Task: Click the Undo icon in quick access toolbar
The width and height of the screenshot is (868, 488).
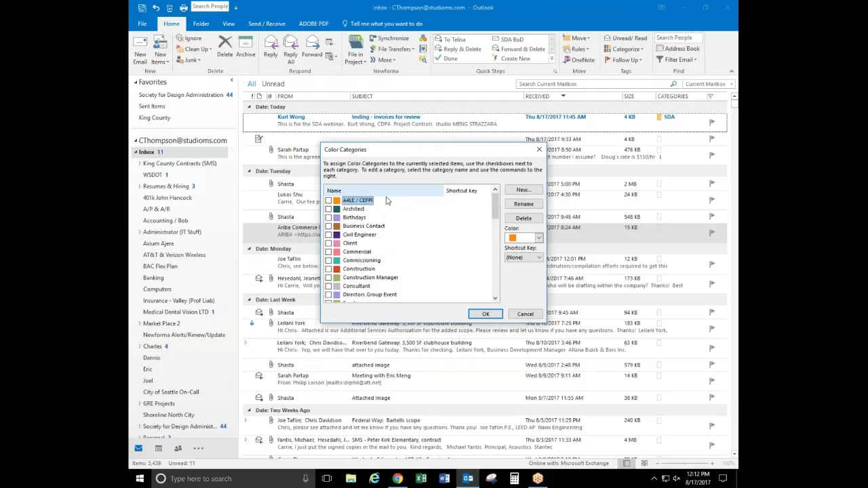Action: tap(156, 7)
